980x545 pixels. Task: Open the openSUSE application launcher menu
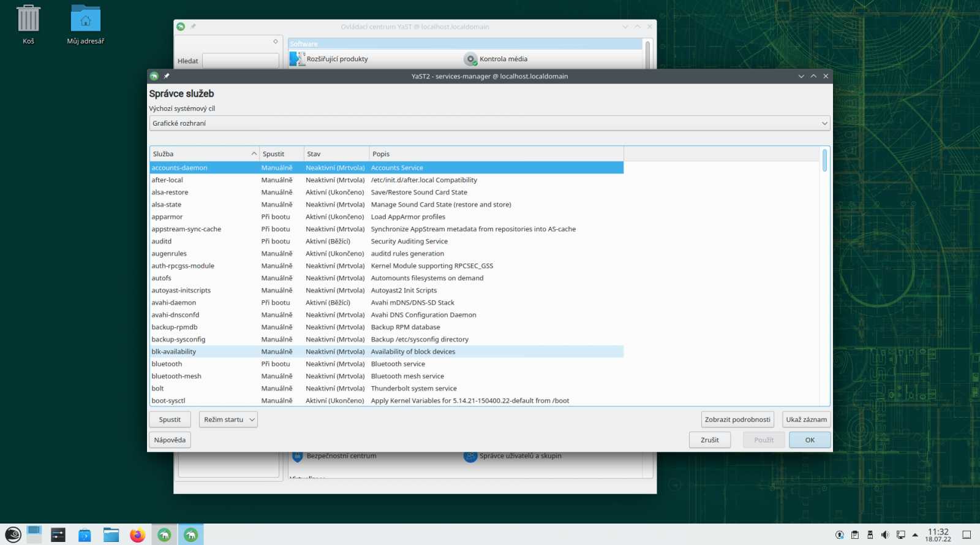(13, 535)
